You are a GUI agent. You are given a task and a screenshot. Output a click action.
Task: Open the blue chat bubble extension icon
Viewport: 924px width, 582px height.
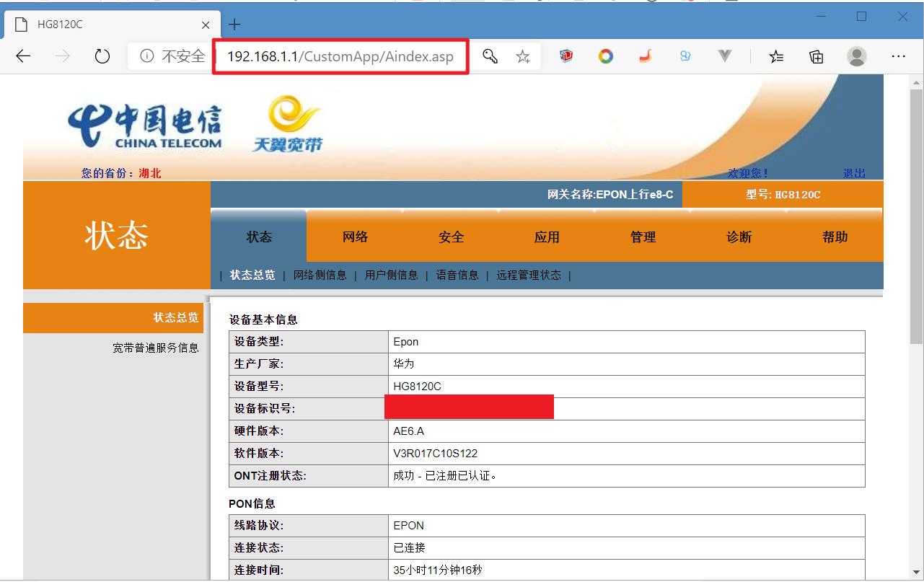pos(685,56)
